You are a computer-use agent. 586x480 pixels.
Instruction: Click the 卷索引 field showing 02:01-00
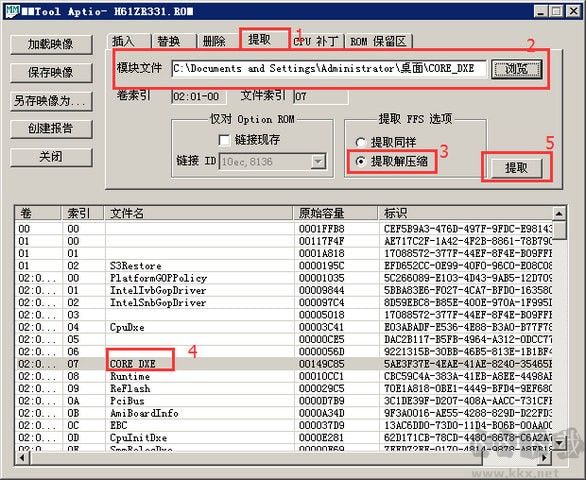[198, 97]
